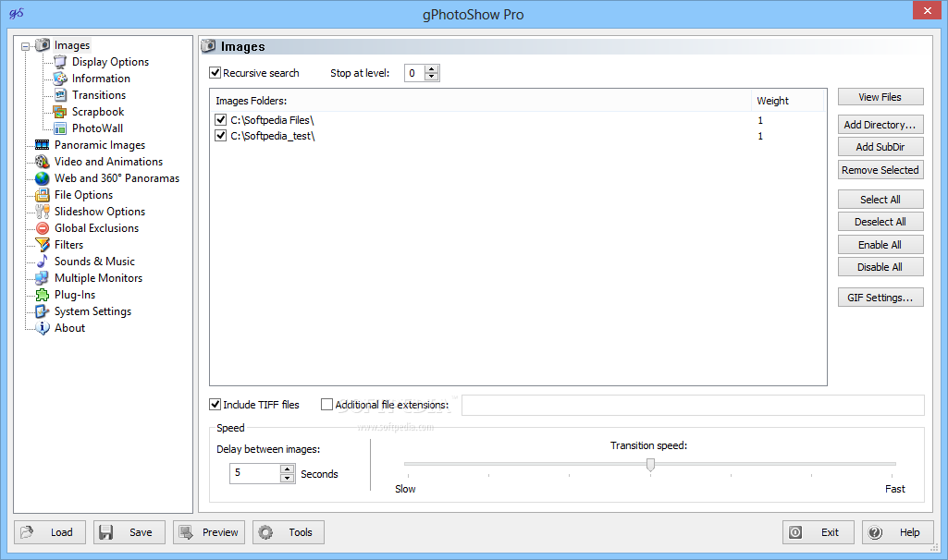948x560 pixels.
Task: Click the Sounds & Music note icon
Action: [x=43, y=261]
